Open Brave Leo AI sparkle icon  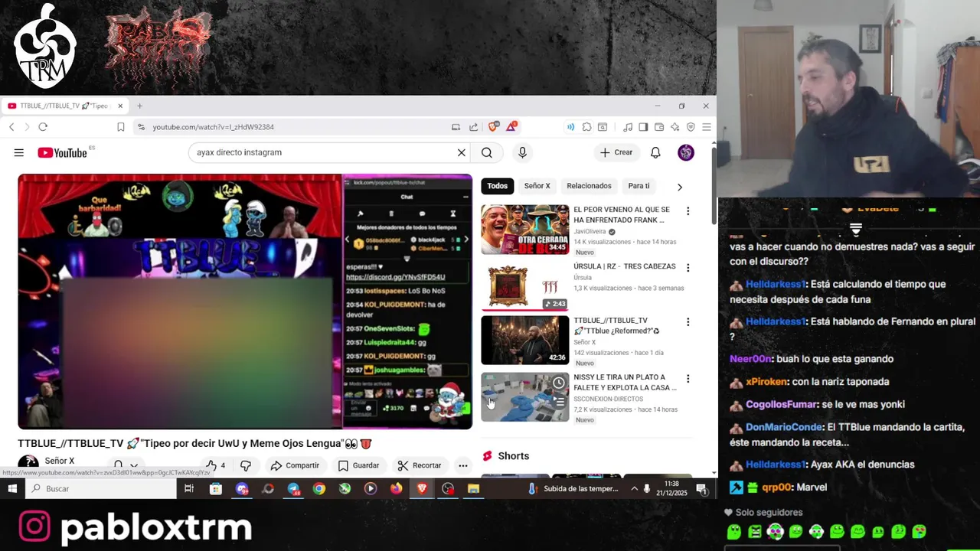tap(675, 127)
